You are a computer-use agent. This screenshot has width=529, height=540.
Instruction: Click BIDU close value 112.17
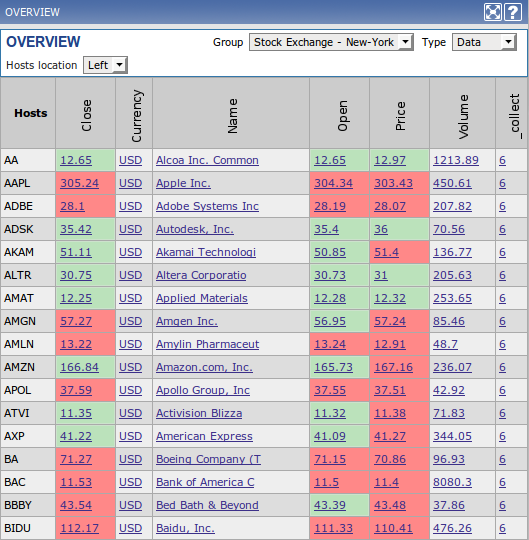(x=80, y=528)
